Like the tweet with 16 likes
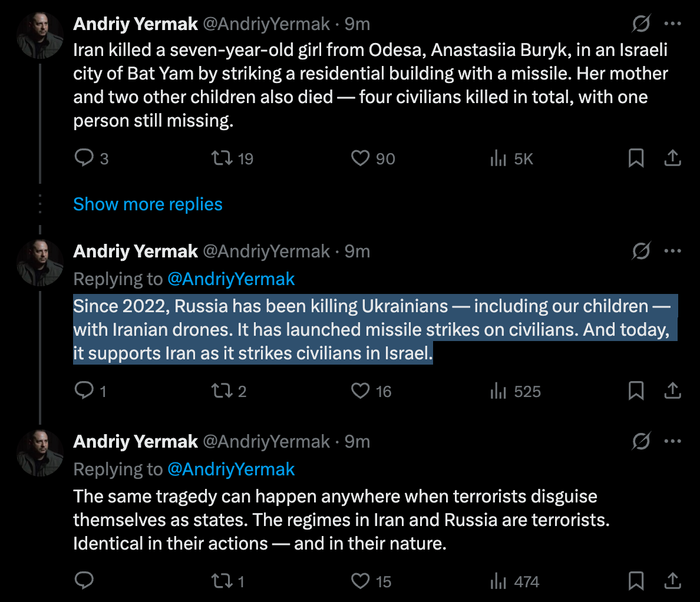The image size is (700, 602). (360, 391)
